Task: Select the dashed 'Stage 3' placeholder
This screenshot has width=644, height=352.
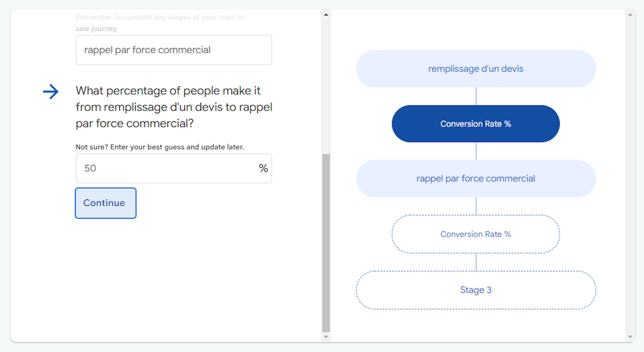Action: (x=476, y=290)
